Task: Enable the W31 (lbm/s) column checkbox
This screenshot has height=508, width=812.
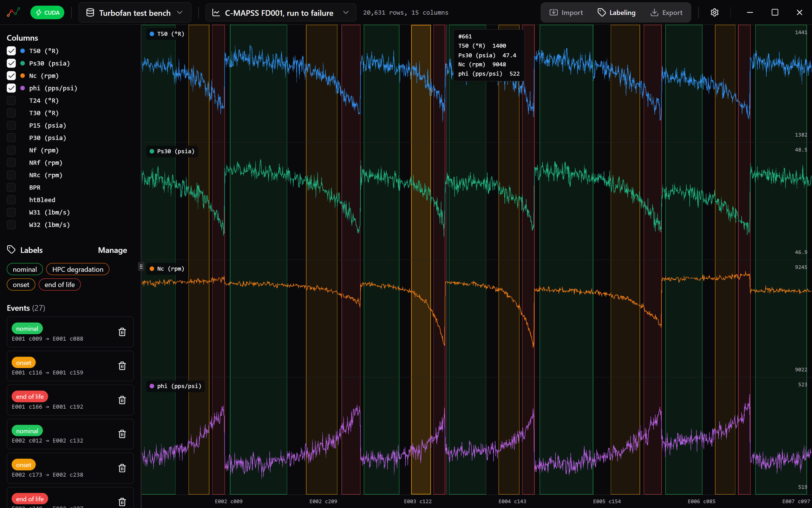Action: point(11,212)
